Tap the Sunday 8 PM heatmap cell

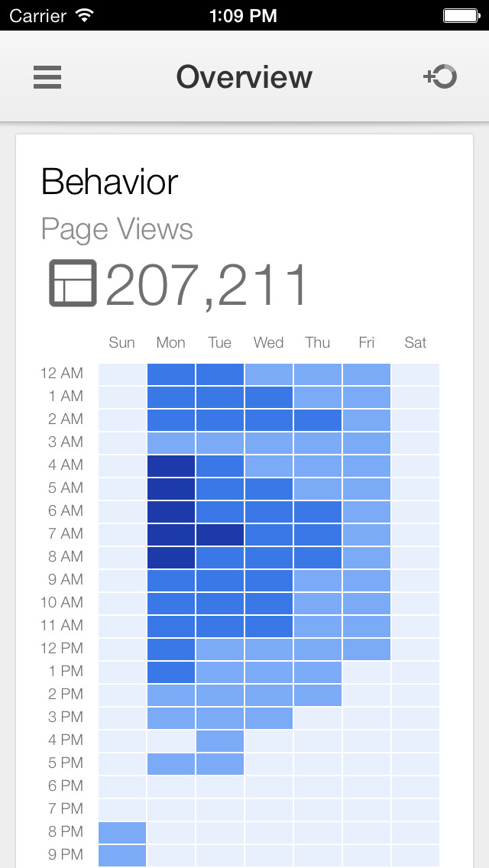click(122, 832)
